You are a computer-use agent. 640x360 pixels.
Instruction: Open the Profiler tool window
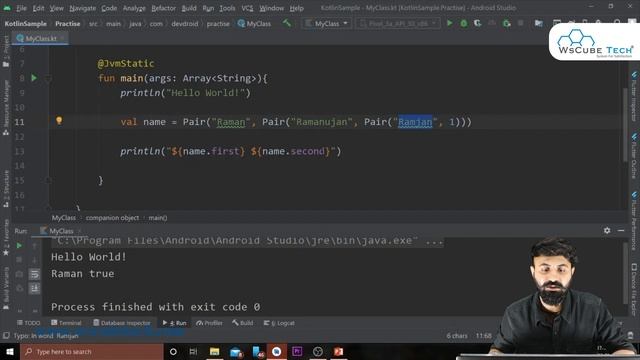click(209, 323)
